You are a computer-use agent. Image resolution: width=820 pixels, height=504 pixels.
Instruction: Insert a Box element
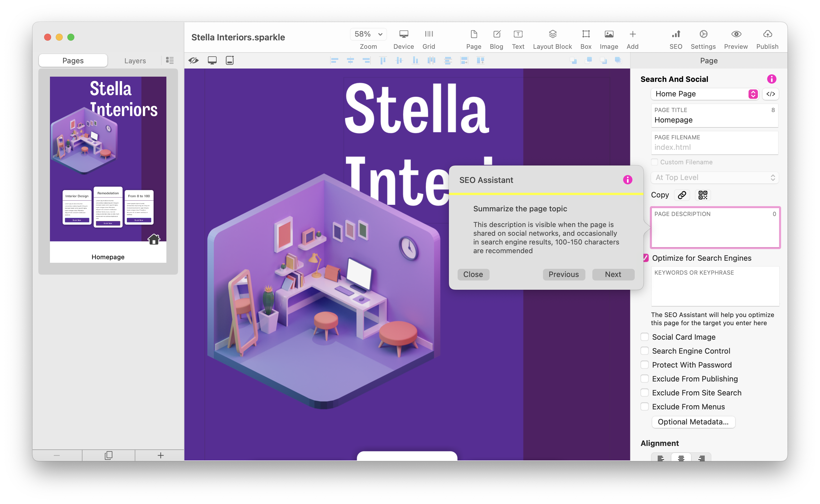click(586, 34)
